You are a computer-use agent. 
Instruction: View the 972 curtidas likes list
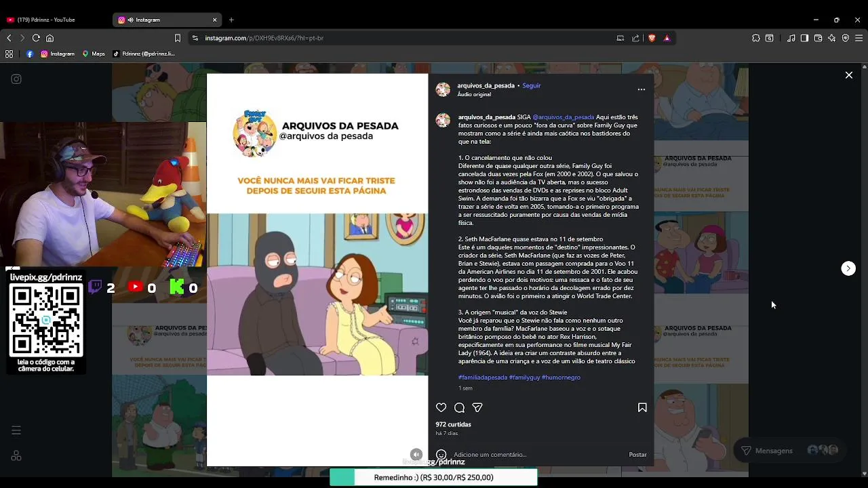coord(454,424)
